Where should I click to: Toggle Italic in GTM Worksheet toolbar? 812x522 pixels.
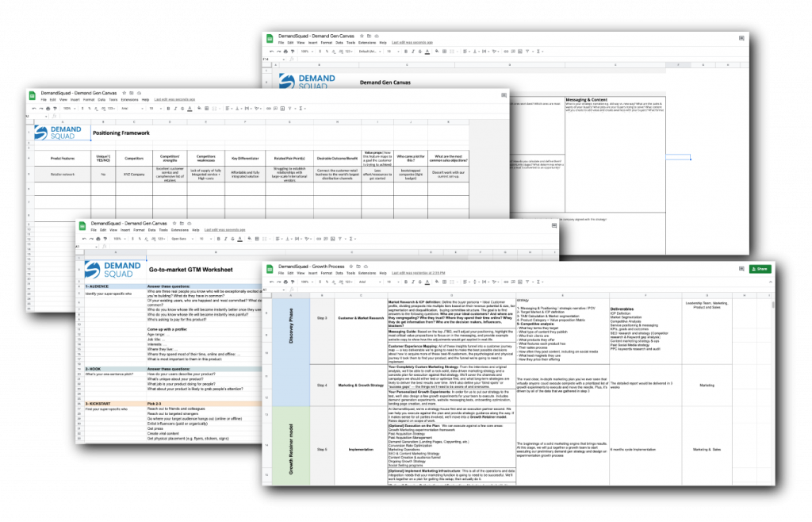(x=225, y=239)
